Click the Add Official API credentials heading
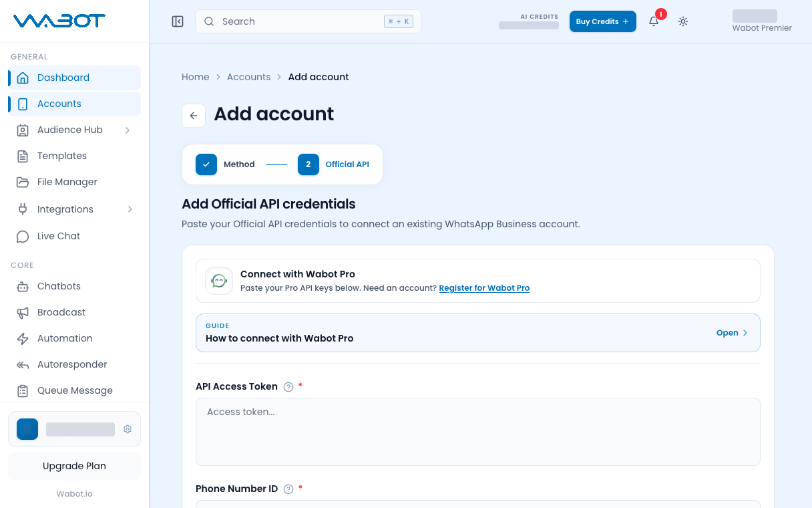Screen dimensions: 812x508 (268, 204)
